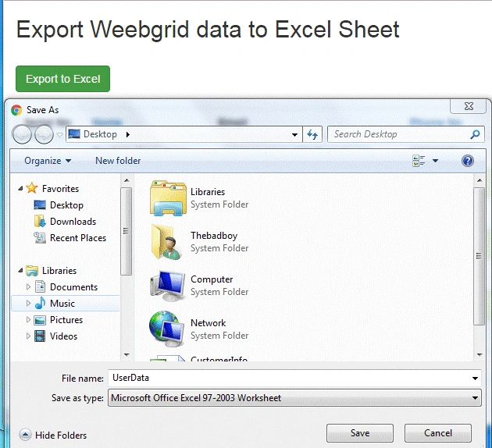Click the Chrome icon in Save As title bar
The image size is (492, 448).
click(x=16, y=110)
